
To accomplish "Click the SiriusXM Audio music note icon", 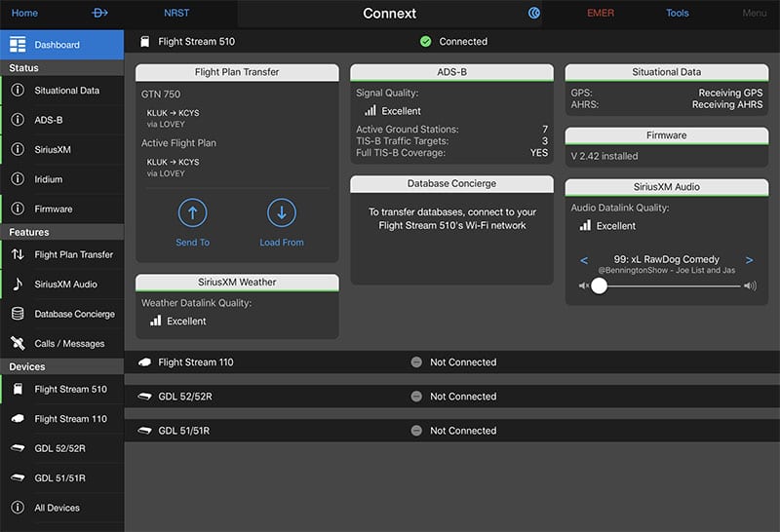I will coord(18,284).
